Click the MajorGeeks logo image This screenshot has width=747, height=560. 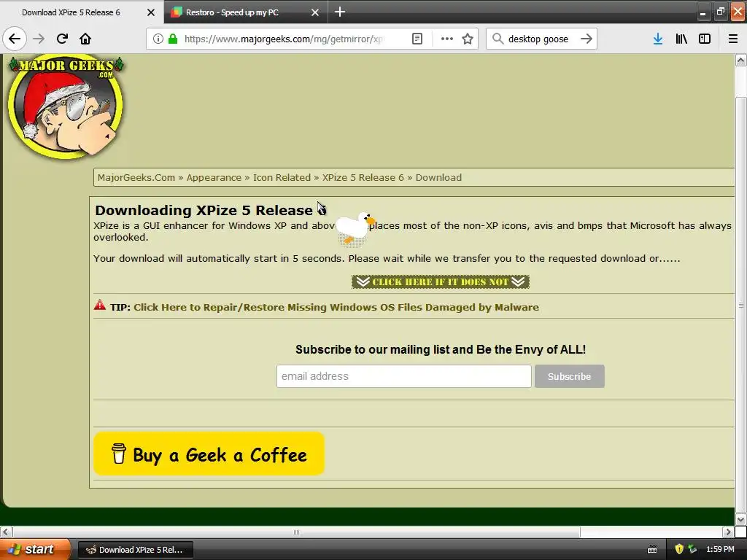coord(66,106)
